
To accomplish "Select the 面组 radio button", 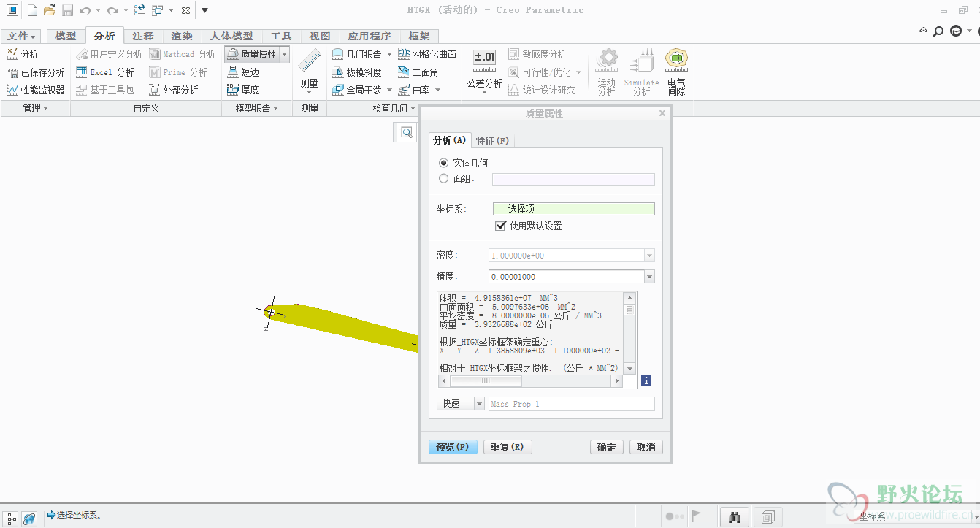I will coord(443,178).
